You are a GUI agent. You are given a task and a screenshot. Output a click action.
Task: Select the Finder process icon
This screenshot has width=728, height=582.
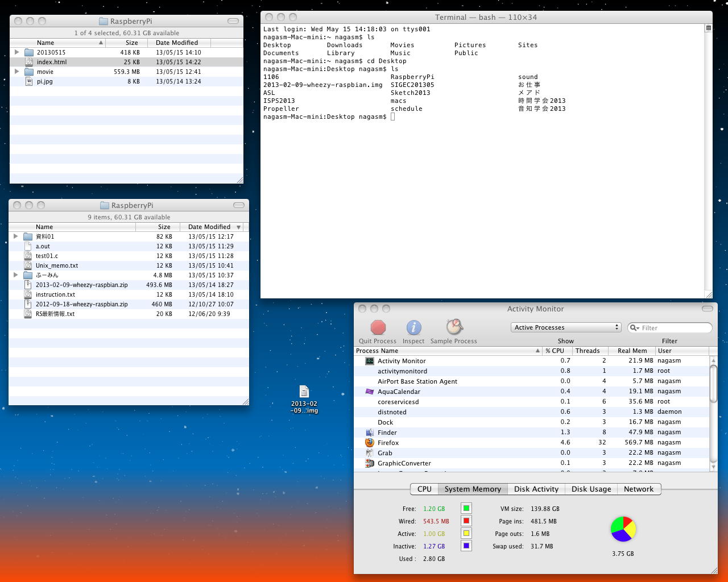point(370,433)
